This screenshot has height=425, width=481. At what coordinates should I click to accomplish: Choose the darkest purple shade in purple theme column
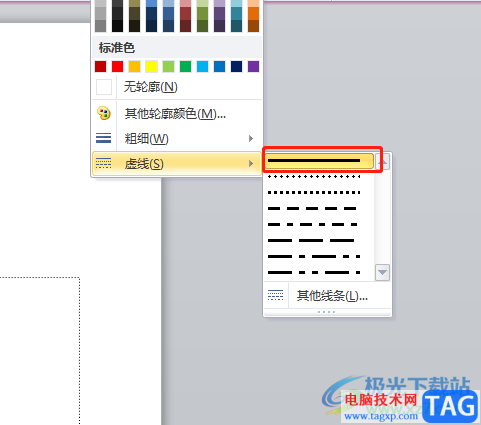[x=219, y=26]
